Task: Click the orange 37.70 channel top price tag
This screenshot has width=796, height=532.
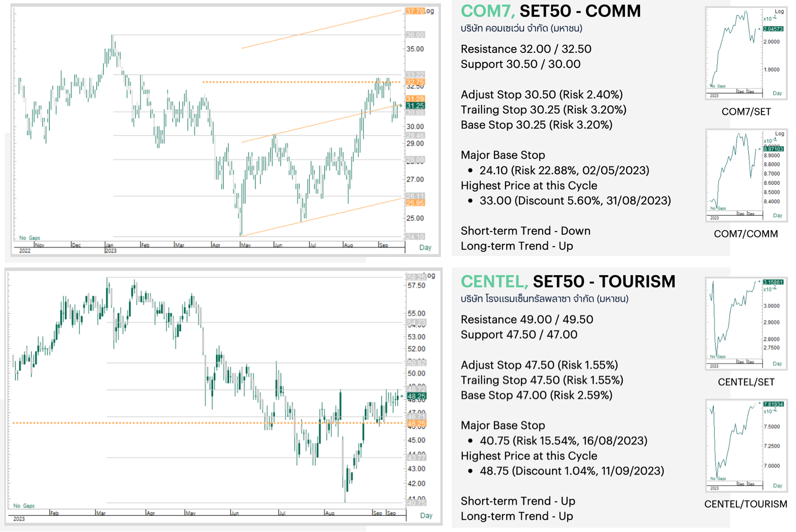Action: pos(415,11)
